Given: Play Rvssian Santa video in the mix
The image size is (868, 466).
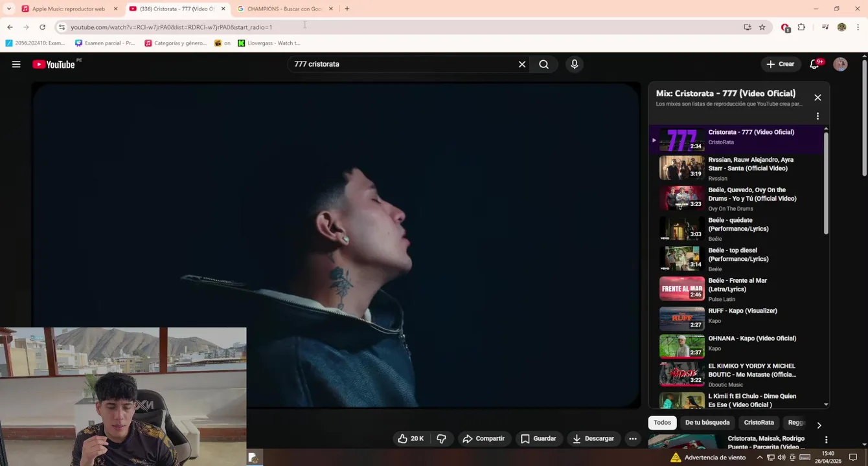Looking at the screenshot, I should pyautogui.click(x=737, y=168).
